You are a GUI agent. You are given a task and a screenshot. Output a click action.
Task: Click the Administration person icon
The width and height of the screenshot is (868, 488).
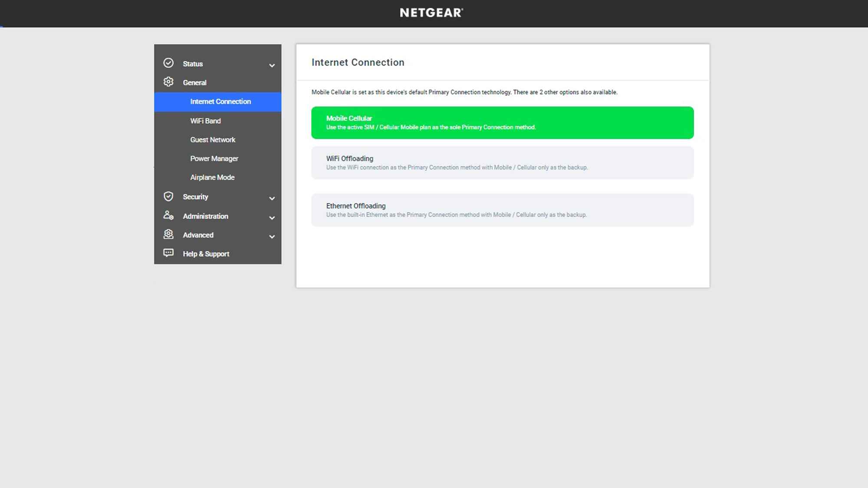(x=168, y=215)
